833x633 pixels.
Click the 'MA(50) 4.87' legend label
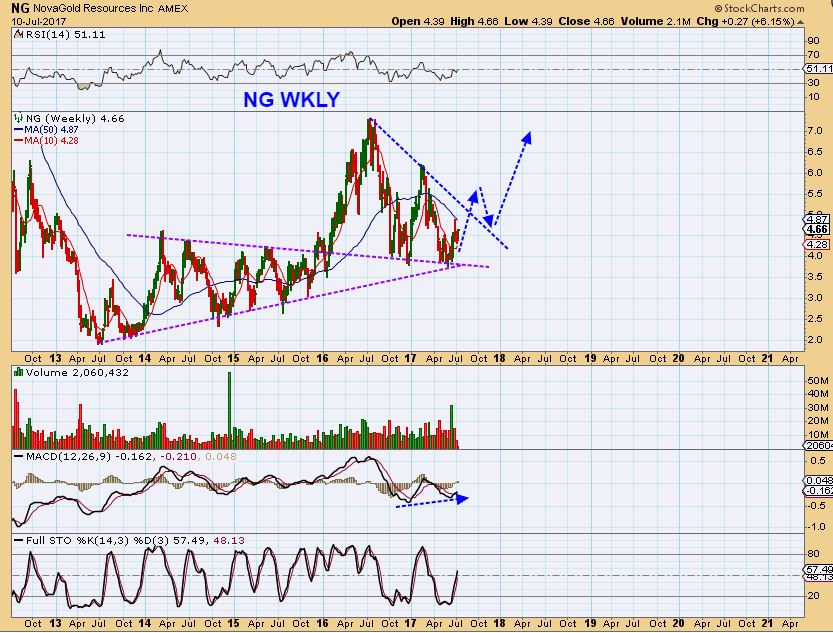click(x=52, y=130)
